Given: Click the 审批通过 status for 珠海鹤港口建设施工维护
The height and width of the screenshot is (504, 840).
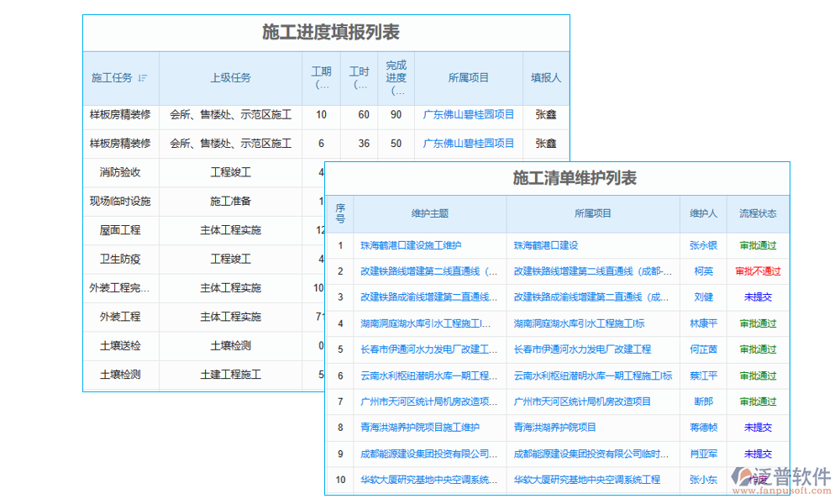Looking at the screenshot, I should pos(757,244).
